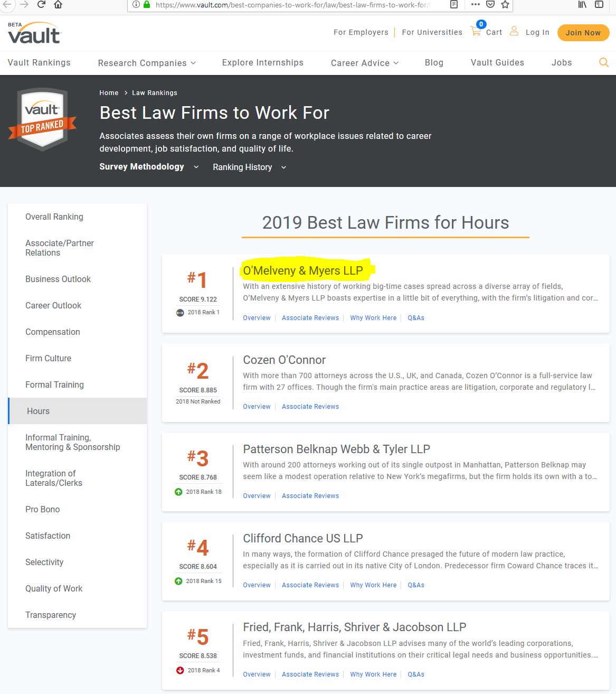Open Vault site search with magnifier icon

tap(604, 62)
